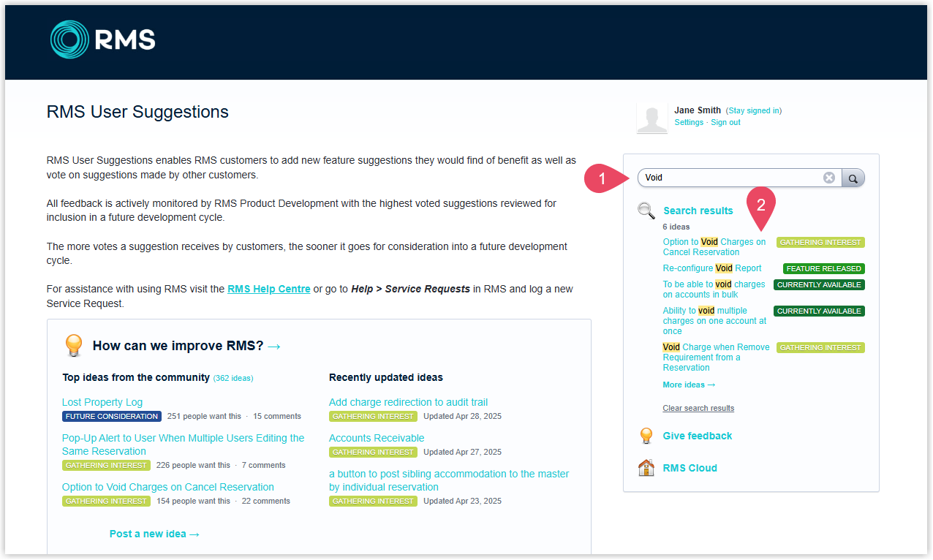This screenshot has height=560, width=933.
Task: Click the 362 ideas count link
Action: click(x=233, y=378)
